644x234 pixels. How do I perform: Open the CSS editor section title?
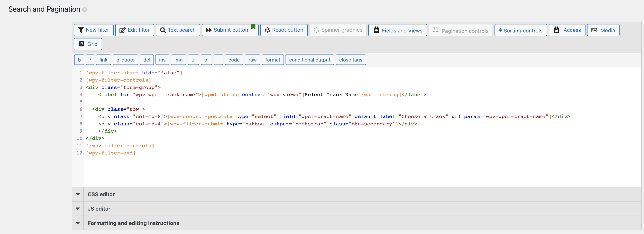click(x=101, y=194)
